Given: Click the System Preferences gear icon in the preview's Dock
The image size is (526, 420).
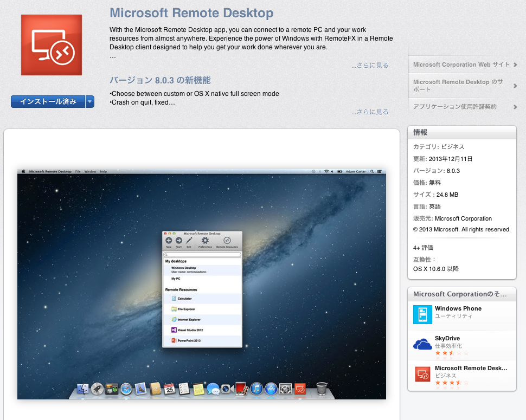Looking at the screenshot, I should pyautogui.click(x=285, y=389).
